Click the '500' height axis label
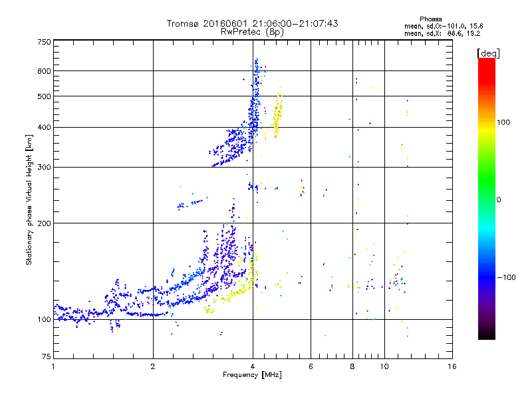Screen dimensions: 532x399 (44, 96)
